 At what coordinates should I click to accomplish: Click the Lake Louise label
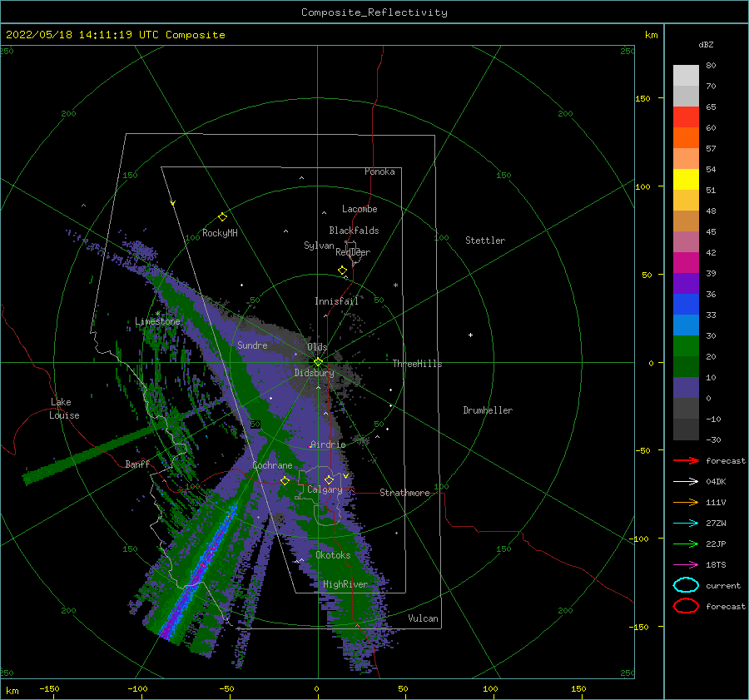[64, 409]
